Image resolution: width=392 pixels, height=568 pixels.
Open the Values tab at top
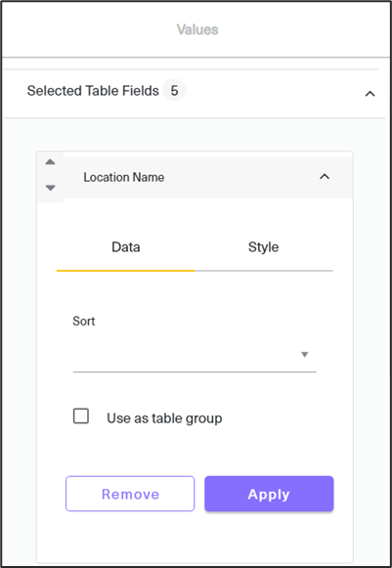pos(197,29)
